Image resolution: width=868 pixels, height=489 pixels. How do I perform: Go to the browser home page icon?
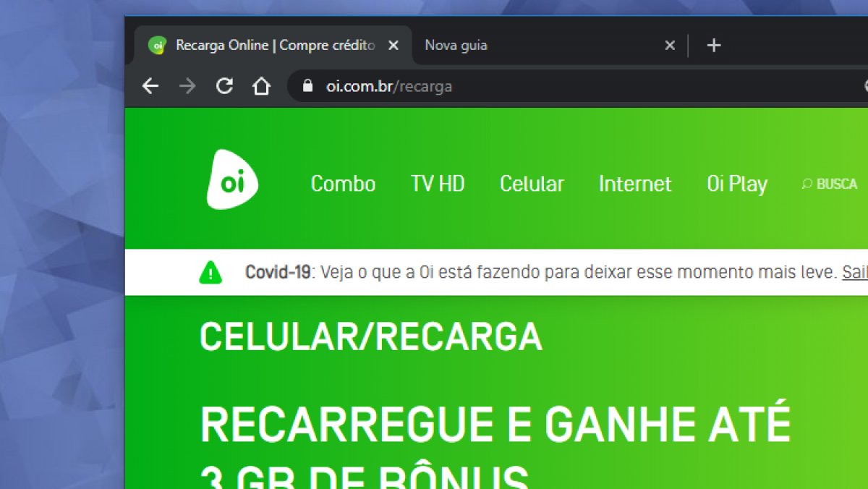click(x=261, y=86)
